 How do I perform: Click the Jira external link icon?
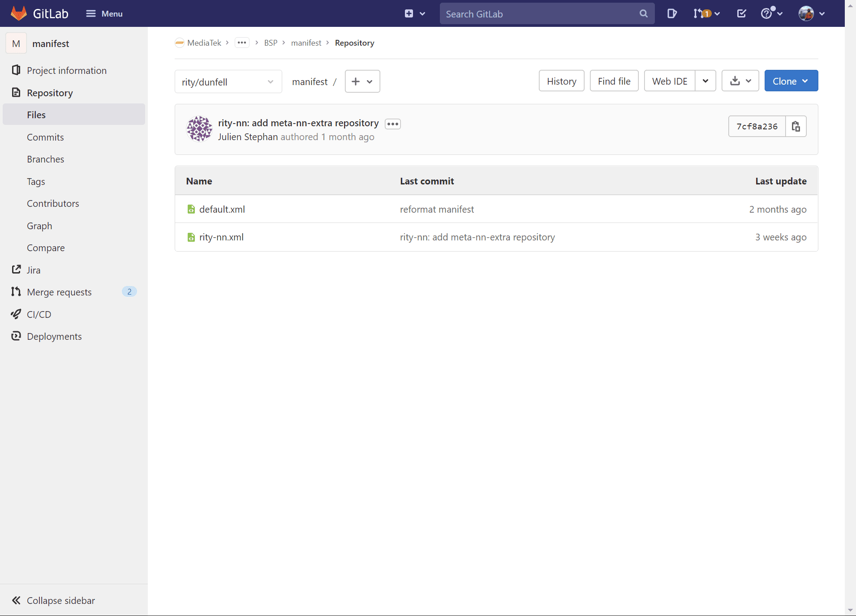(x=16, y=269)
